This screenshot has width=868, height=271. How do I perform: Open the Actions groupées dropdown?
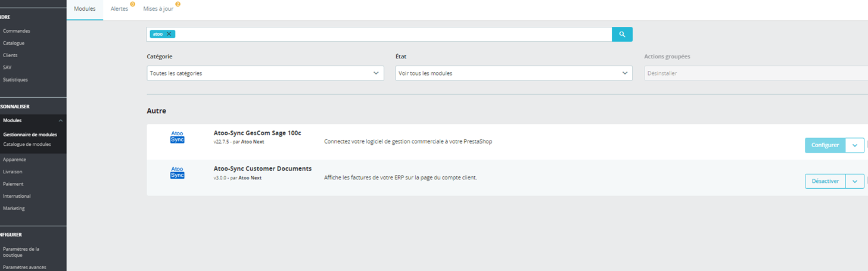(x=756, y=73)
